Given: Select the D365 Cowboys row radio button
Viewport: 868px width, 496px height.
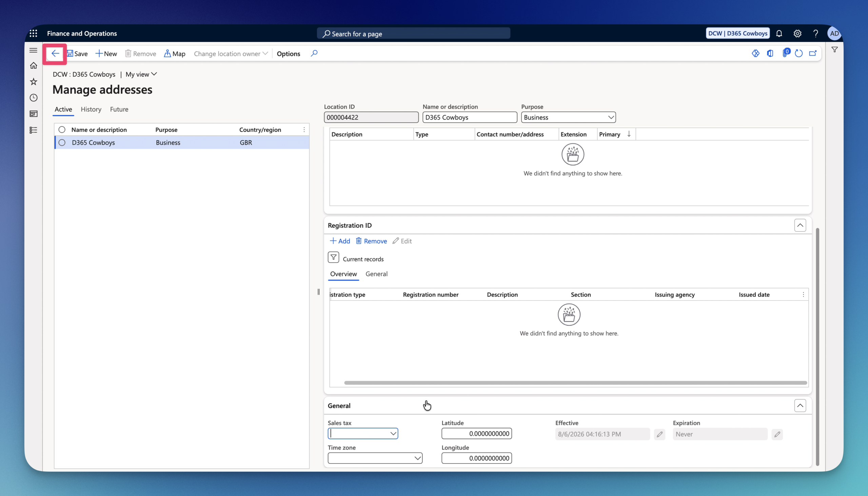Looking at the screenshot, I should (62, 142).
